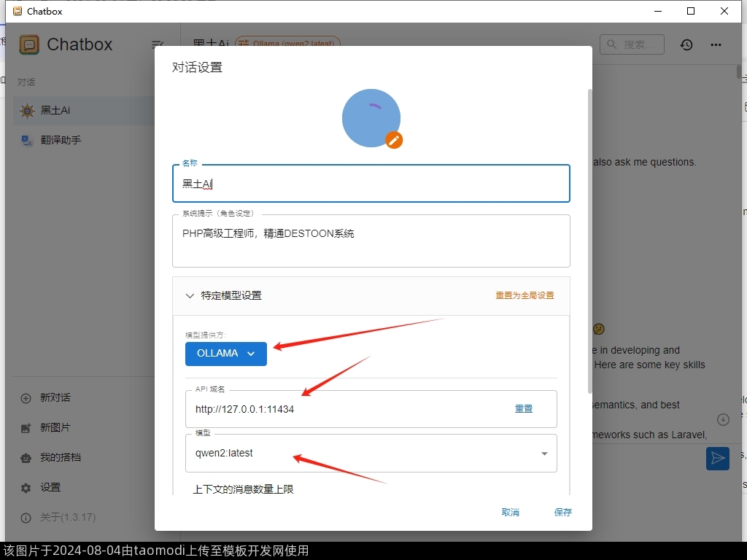The width and height of the screenshot is (747, 560).
Task: Click 重置 next to API domain
Action: pyautogui.click(x=524, y=408)
